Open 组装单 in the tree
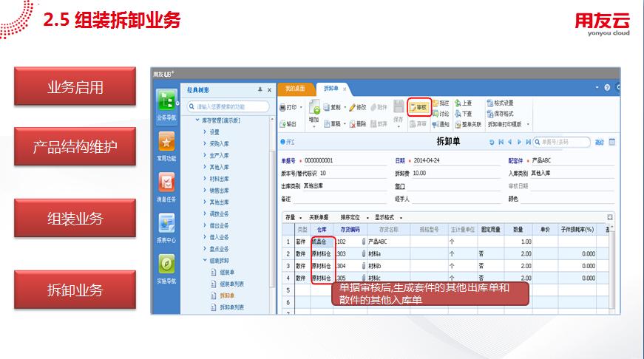This screenshot has height=359, width=644. coord(227,273)
